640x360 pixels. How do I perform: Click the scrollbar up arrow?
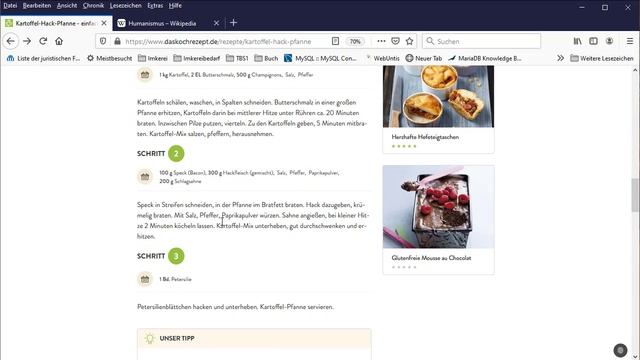tap(635, 70)
